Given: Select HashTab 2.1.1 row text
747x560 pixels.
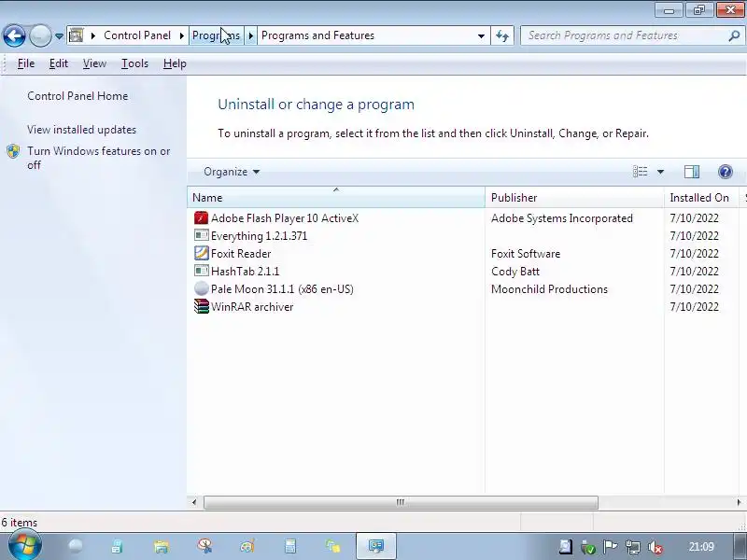Looking at the screenshot, I should [245, 271].
